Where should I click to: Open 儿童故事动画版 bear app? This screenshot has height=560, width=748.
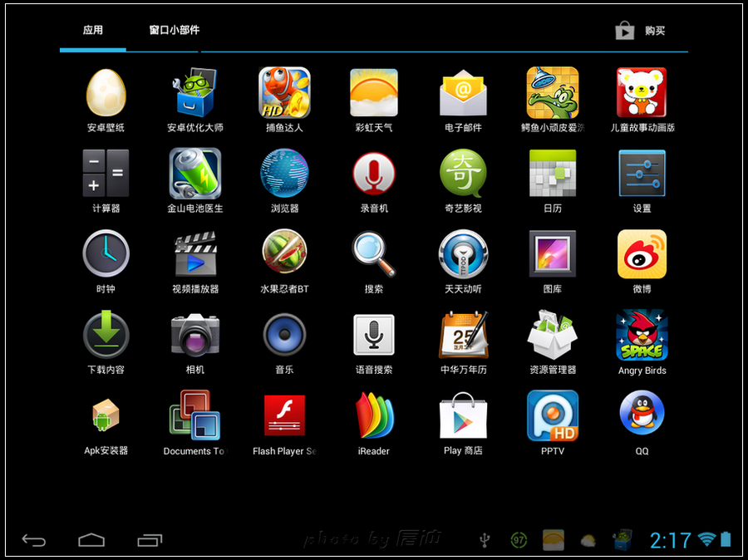click(642, 92)
